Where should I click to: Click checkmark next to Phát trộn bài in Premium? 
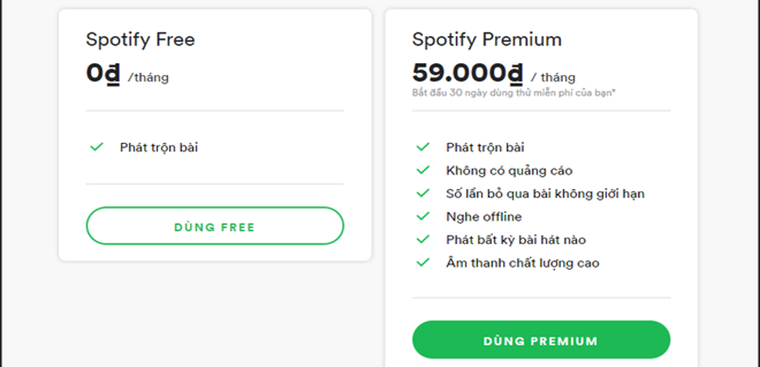423,147
